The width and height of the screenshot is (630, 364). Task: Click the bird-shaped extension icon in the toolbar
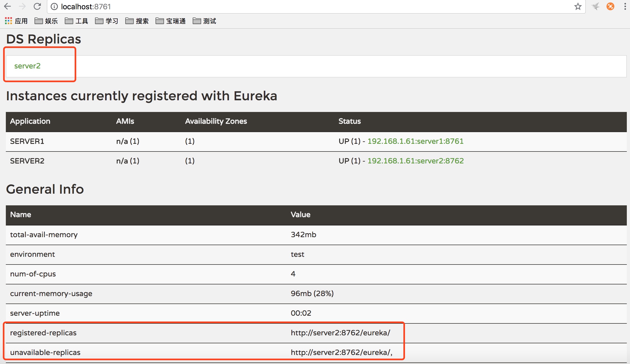click(595, 6)
